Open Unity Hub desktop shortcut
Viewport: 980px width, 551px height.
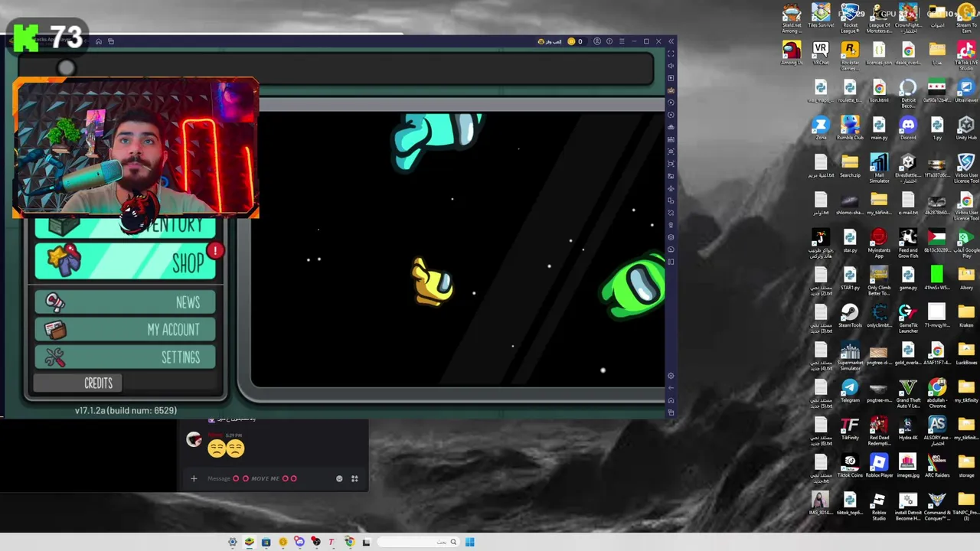pos(966,128)
